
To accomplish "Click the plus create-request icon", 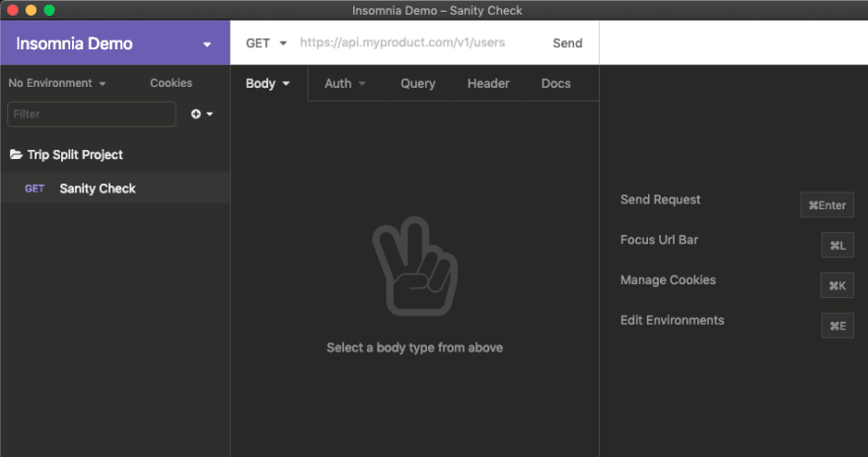I will pos(196,114).
